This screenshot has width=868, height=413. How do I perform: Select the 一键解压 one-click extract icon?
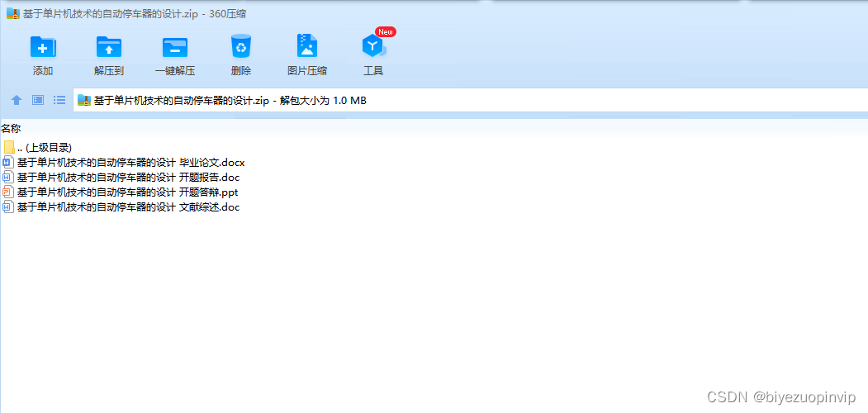point(175,46)
